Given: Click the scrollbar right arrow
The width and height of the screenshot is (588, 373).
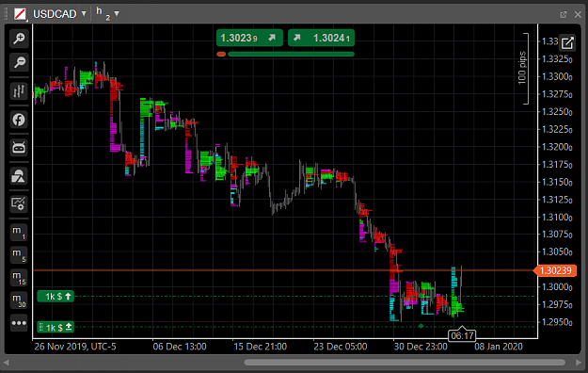Looking at the screenshot, I should (579, 363).
